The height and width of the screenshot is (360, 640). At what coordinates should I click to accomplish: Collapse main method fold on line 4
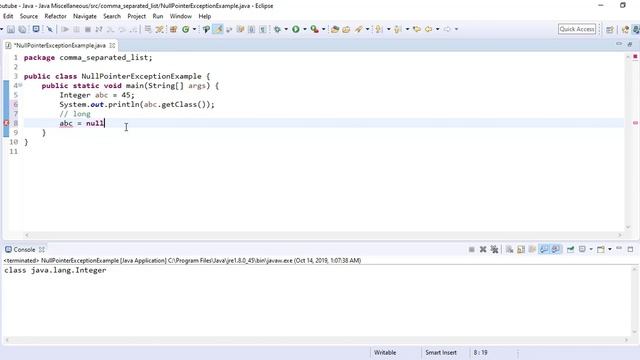(x=20, y=85)
